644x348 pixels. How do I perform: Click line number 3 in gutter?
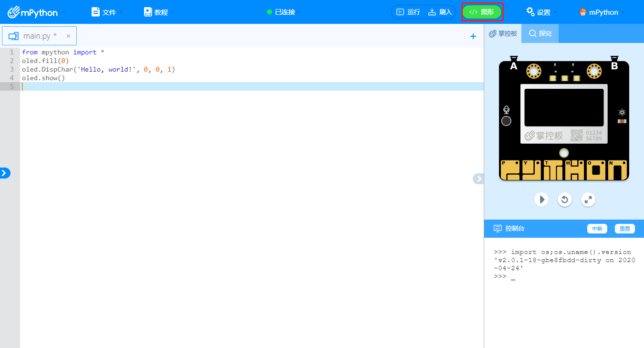[11, 69]
